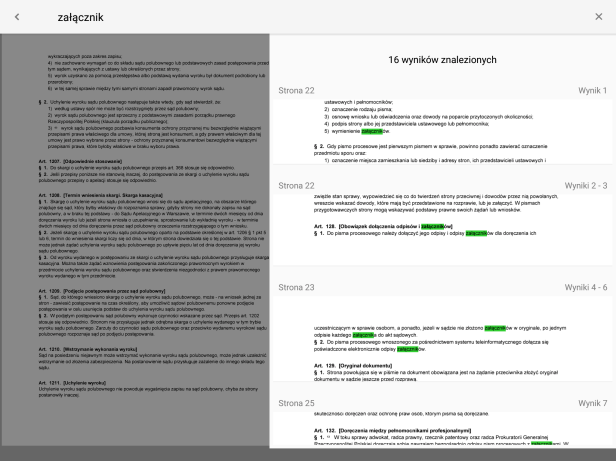Click highlighted 'załączników' in Wynik 1 preview
616x461 pixels.
coord(374,130)
